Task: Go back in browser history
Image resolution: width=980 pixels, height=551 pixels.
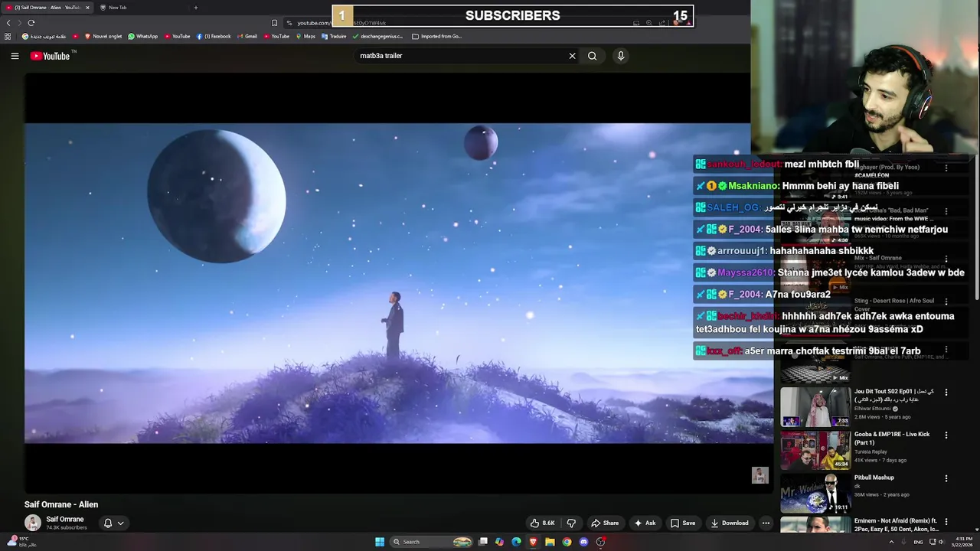Action: (x=9, y=23)
